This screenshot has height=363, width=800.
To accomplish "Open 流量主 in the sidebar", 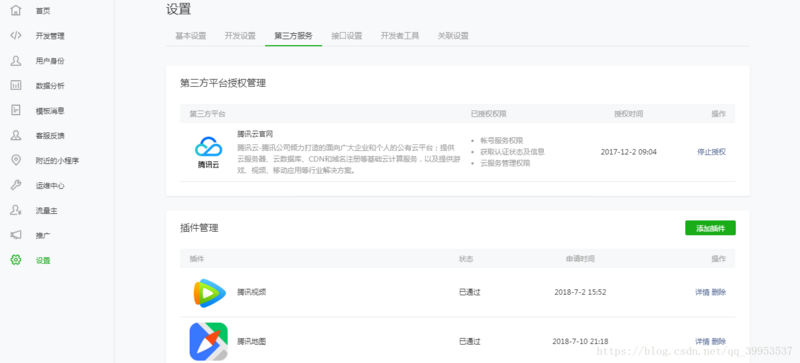I will pos(46,211).
